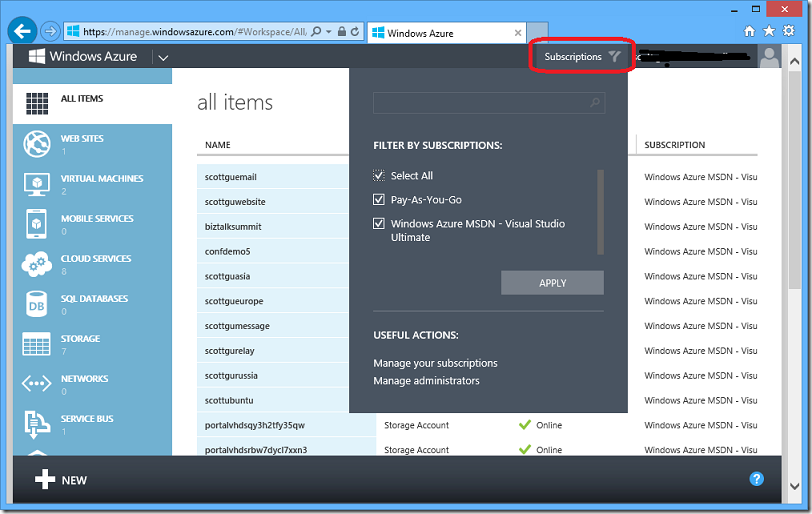Select ALL ITEMS in sidebar
Viewport: 812px width, 514px height.
[x=82, y=98]
